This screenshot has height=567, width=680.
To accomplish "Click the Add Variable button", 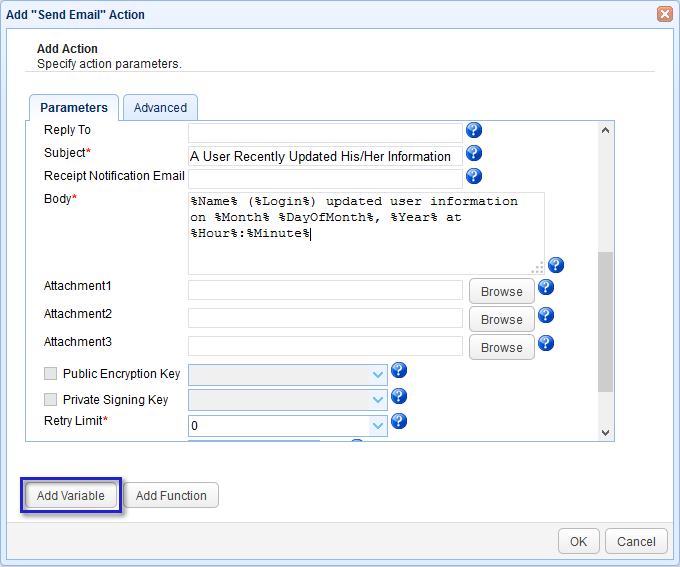I will 71,495.
